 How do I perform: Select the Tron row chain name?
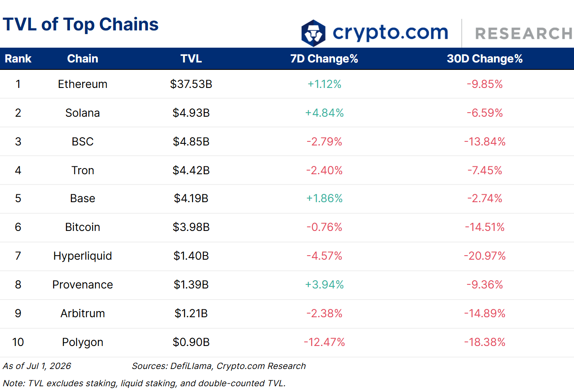tap(83, 171)
